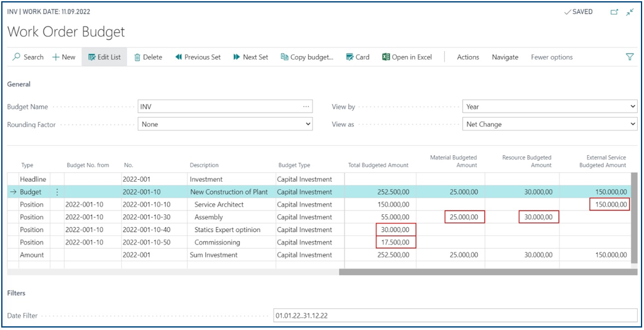This screenshot has height=330, width=644.
Task: Click External Service Budgeted Amount header
Action: tap(603, 161)
